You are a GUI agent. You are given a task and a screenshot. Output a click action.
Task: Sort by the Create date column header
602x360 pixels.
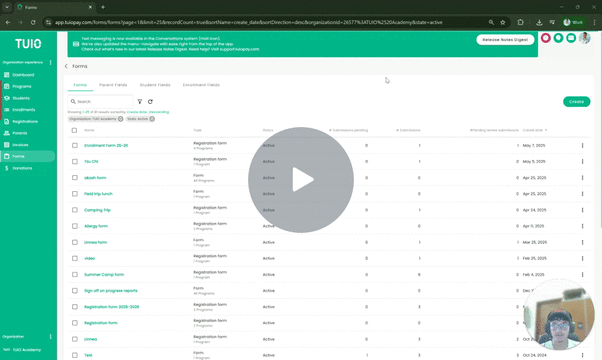[534, 130]
